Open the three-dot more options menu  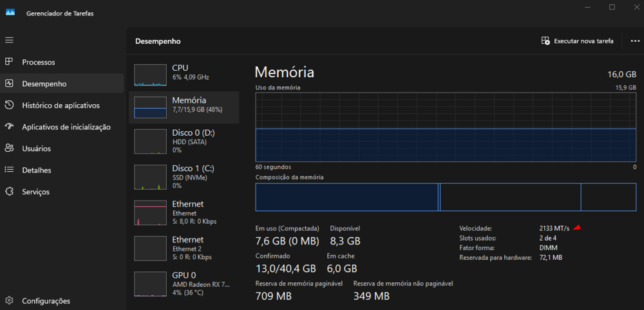click(635, 41)
